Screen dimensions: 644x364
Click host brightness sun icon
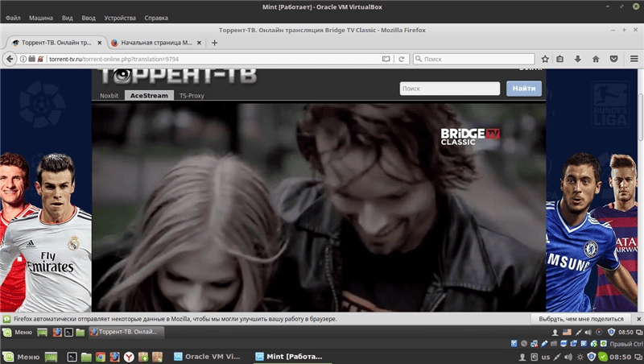tap(580, 357)
